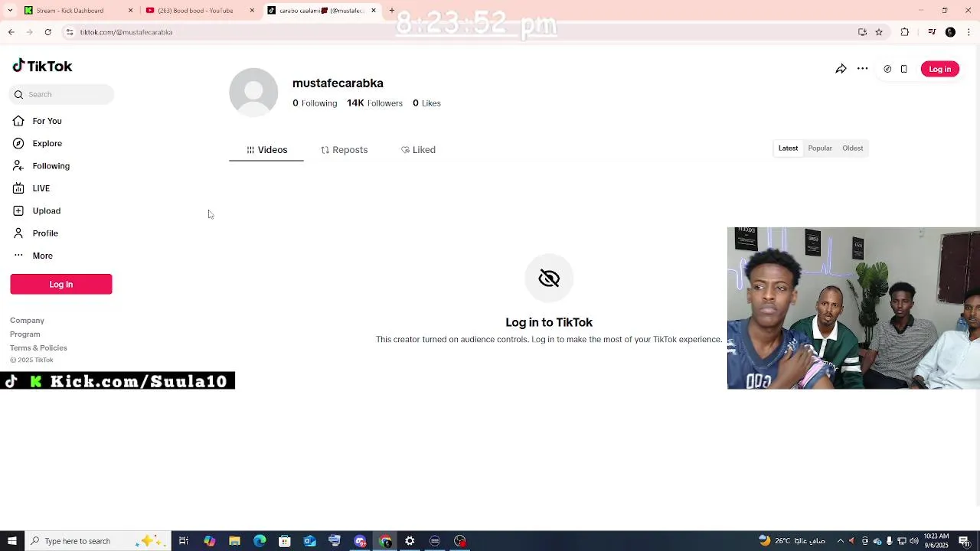Open the weather widget 26°C

pos(792,541)
